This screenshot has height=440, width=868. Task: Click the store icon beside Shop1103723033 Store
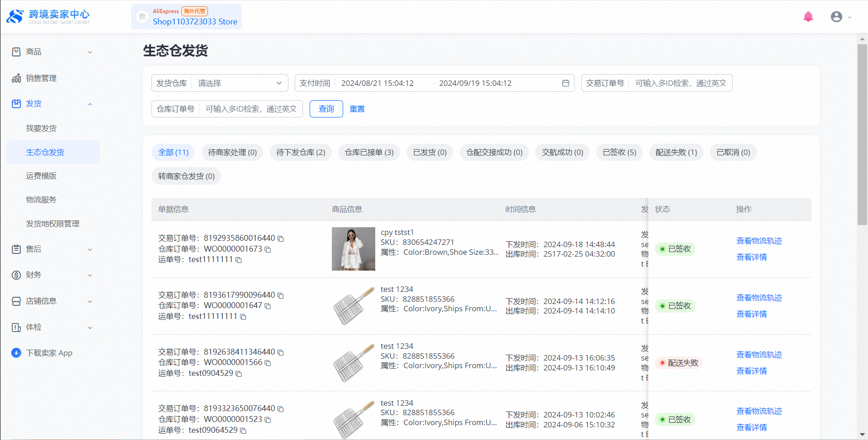tap(142, 17)
